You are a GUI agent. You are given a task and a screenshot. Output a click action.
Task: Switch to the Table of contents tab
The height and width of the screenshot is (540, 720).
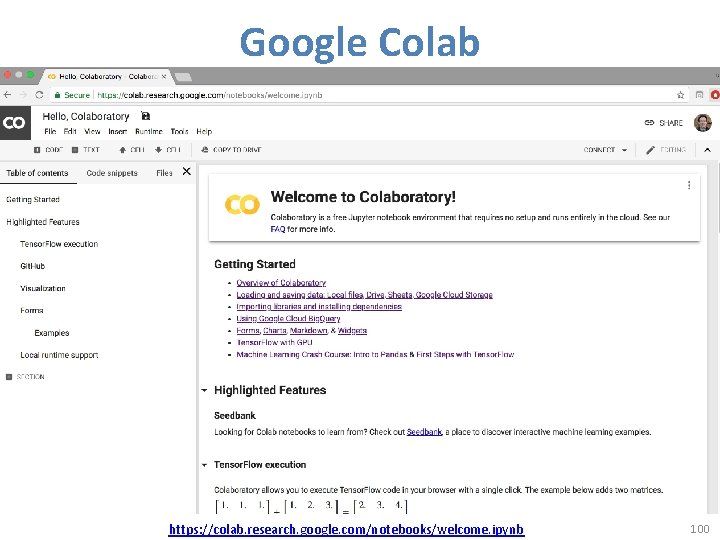[x=37, y=173]
